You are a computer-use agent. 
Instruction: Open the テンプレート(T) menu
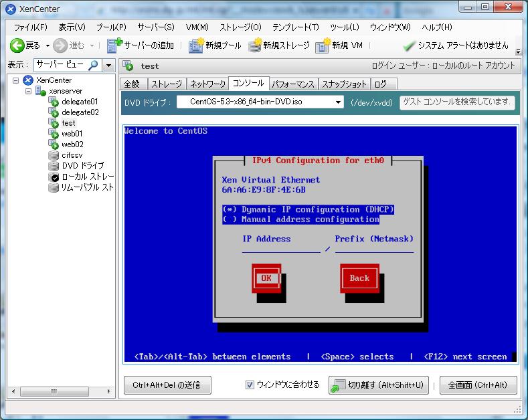coord(295,27)
